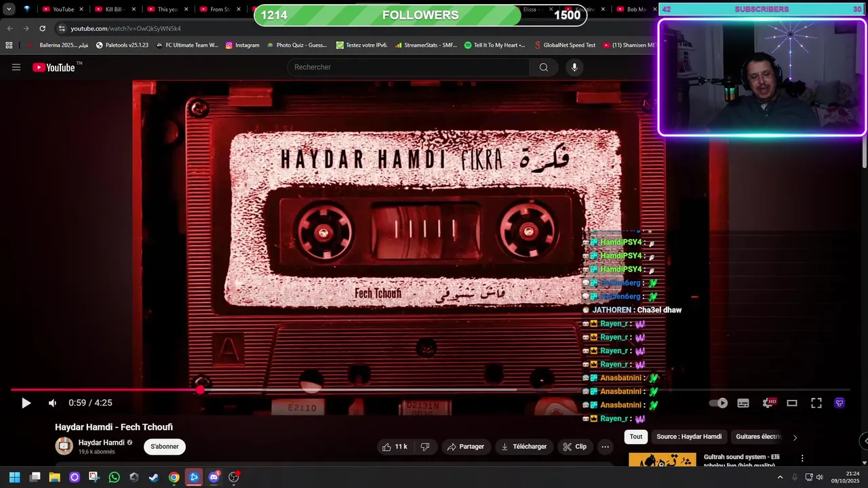This screenshot has height=488, width=868.
Task: Open options menu for the Gultrah sound system video
Action: click(x=802, y=459)
